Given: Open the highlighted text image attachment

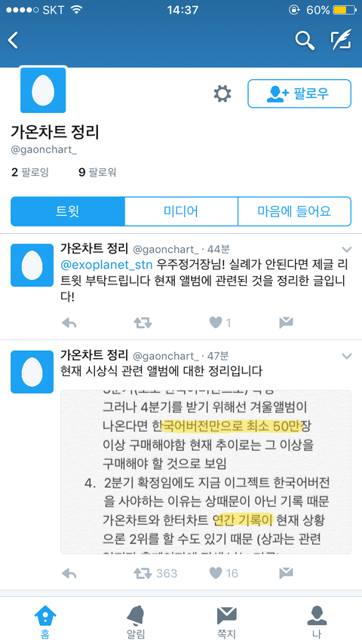Looking at the screenshot, I should tap(206, 471).
